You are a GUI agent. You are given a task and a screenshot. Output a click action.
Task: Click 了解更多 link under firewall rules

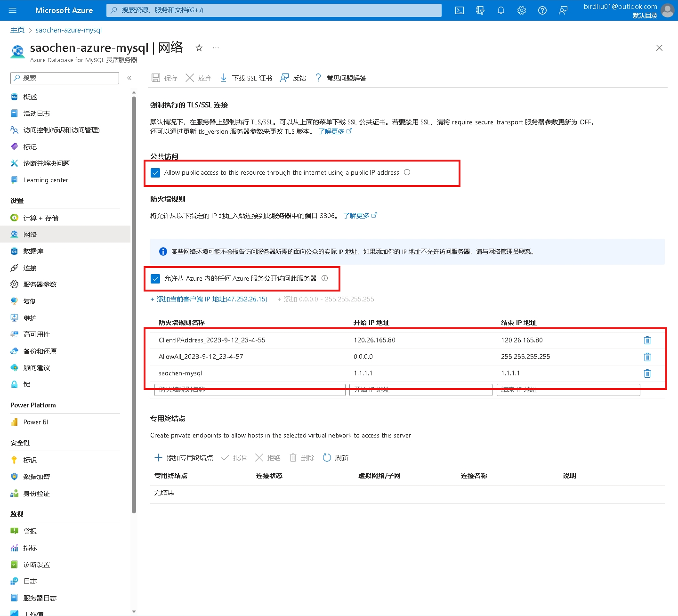click(x=360, y=216)
